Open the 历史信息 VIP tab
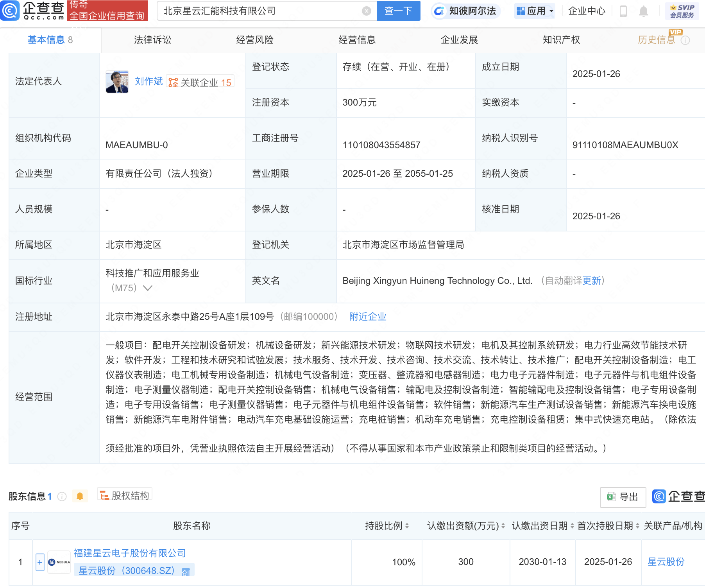Image resolution: width=705 pixels, height=588 pixels. [657, 40]
